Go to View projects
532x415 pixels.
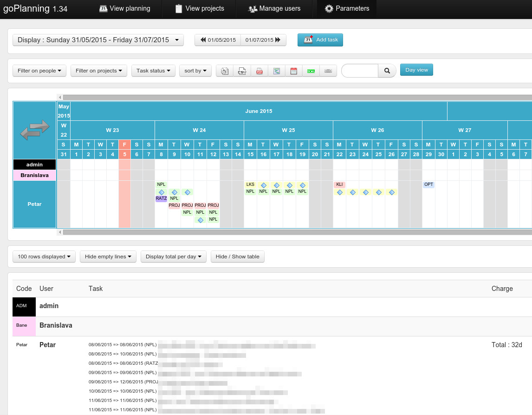tap(200, 8)
